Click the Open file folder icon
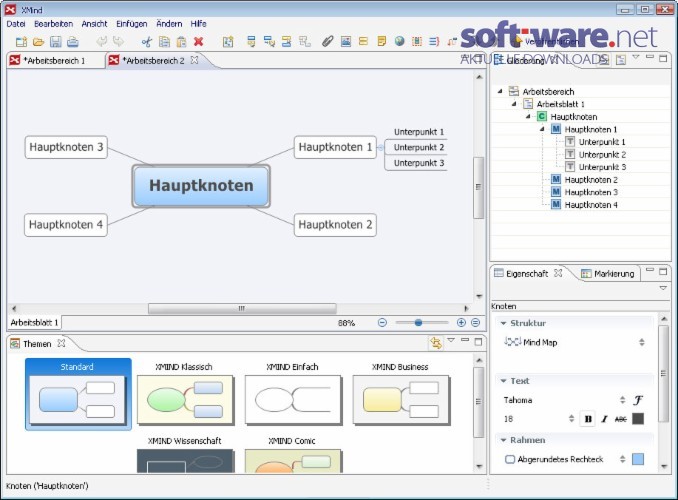This screenshot has width=678, height=500. coord(38,42)
